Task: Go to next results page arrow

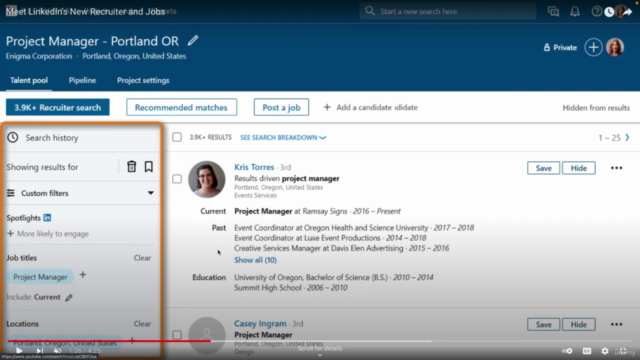Action: (x=627, y=138)
